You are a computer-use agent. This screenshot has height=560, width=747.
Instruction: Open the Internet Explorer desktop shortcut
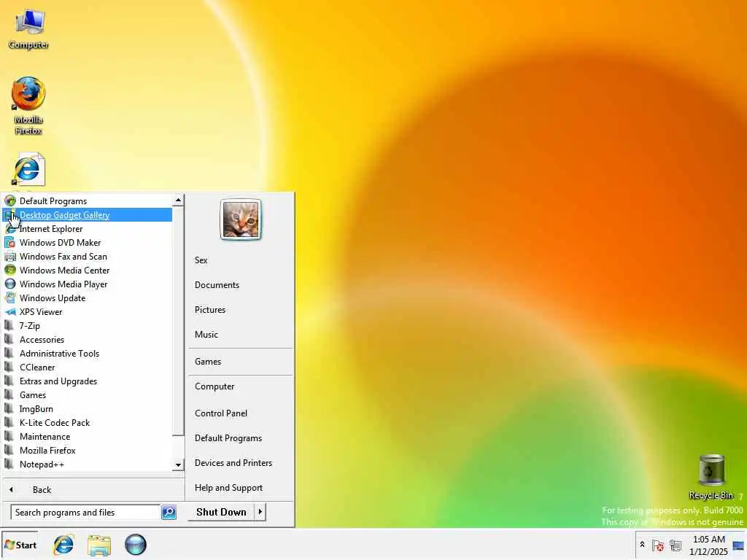coord(28,170)
